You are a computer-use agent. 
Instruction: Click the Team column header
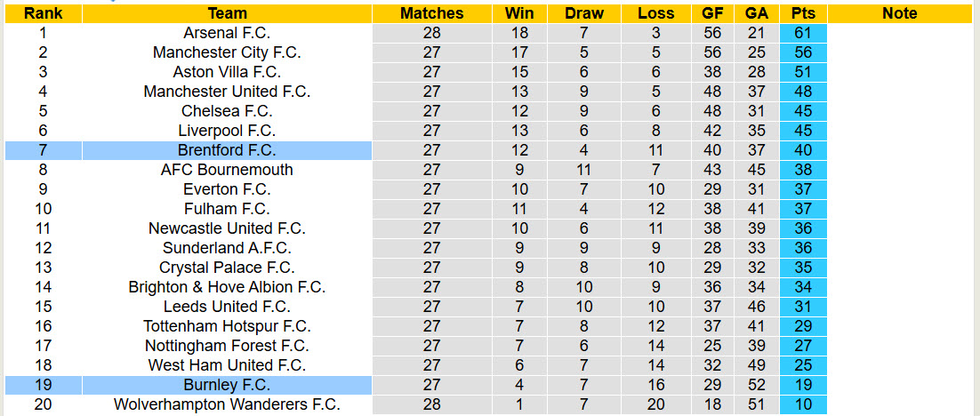[x=227, y=13]
